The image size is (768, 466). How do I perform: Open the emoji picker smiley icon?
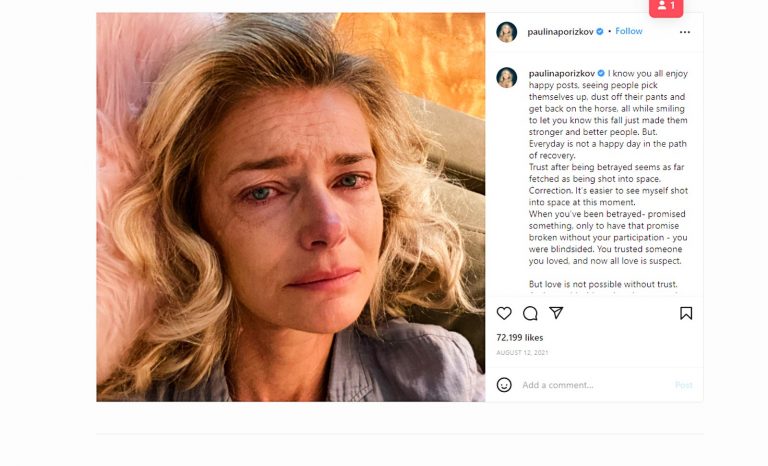tap(504, 385)
